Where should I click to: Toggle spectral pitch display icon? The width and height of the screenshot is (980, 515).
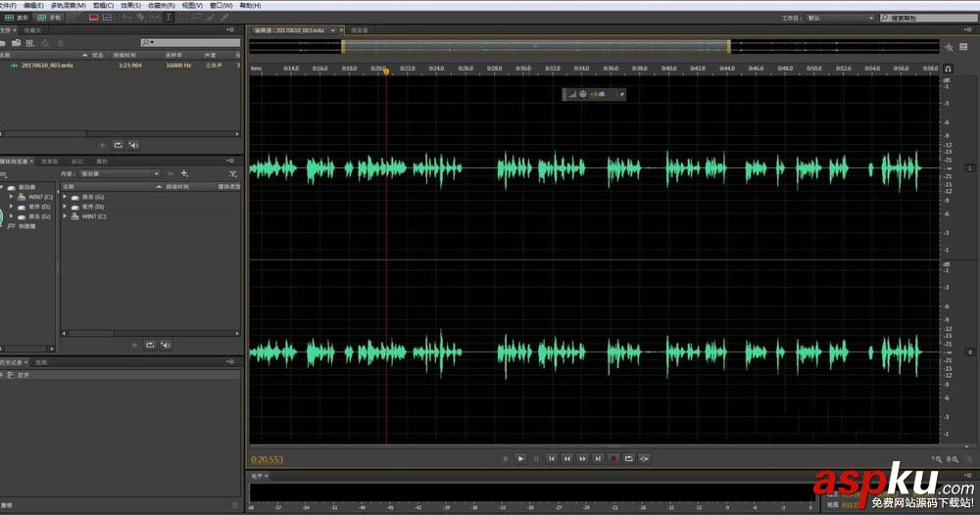[x=107, y=18]
